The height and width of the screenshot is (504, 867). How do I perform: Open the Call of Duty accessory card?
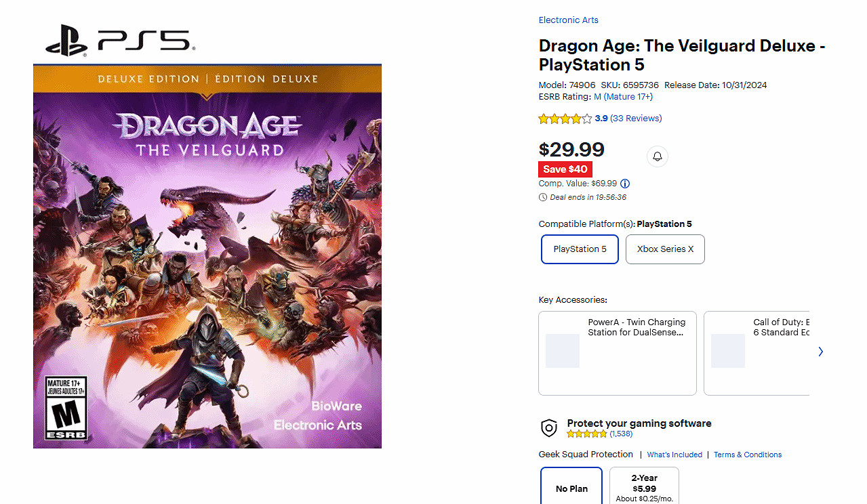pyautogui.click(x=757, y=352)
